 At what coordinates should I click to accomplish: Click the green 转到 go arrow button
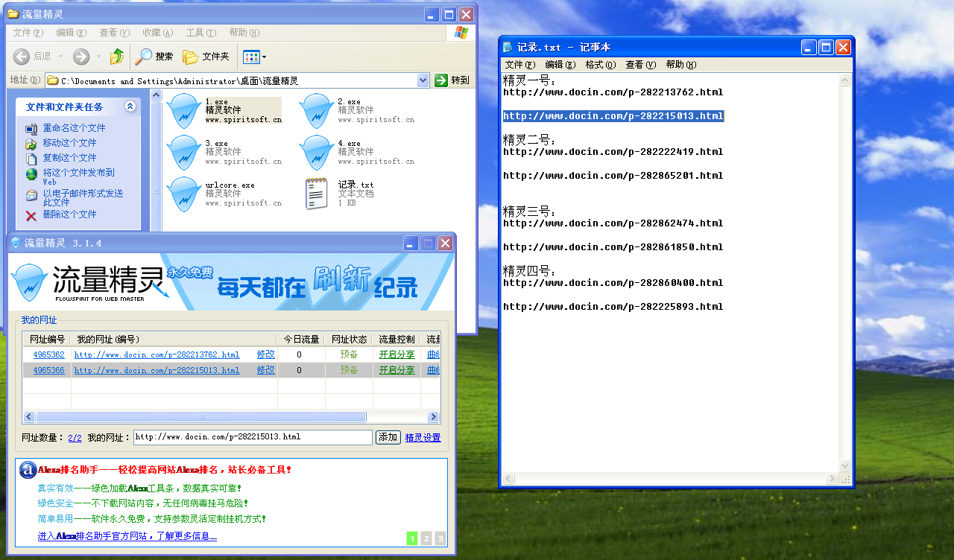(x=441, y=80)
